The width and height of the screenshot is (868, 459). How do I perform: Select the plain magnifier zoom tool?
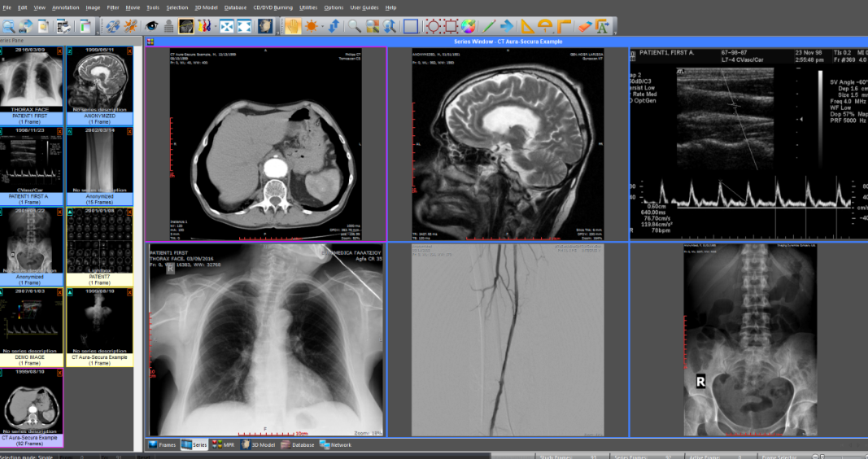(x=355, y=26)
